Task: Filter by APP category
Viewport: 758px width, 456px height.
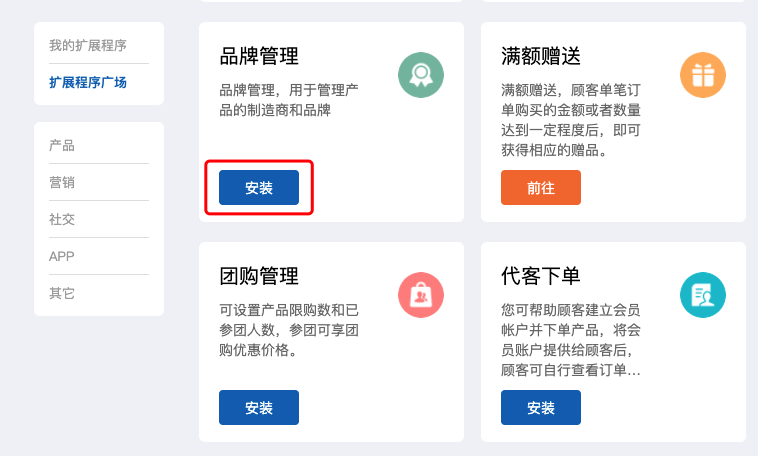Action: click(61, 256)
